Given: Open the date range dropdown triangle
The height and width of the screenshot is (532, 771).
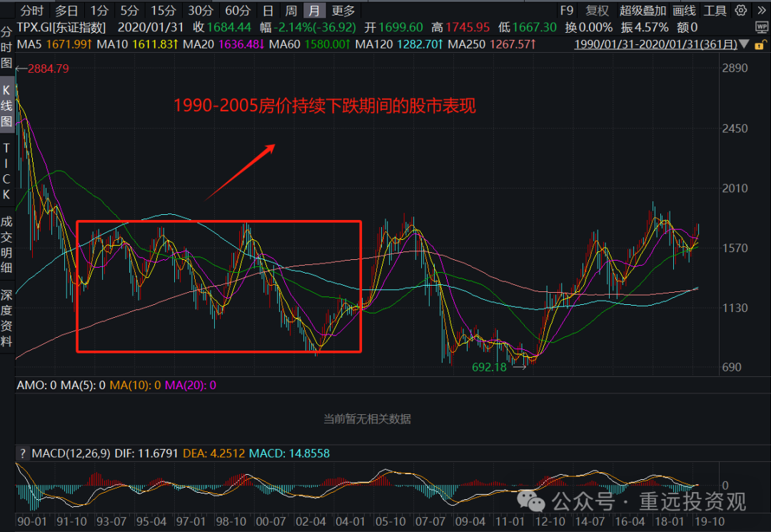Looking at the screenshot, I should 745,44.
